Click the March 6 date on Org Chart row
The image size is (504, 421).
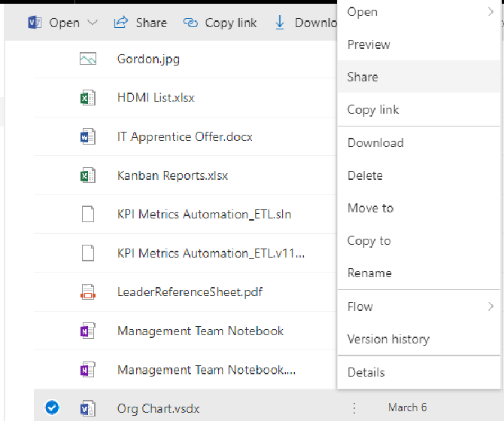(x=407, y=407)
